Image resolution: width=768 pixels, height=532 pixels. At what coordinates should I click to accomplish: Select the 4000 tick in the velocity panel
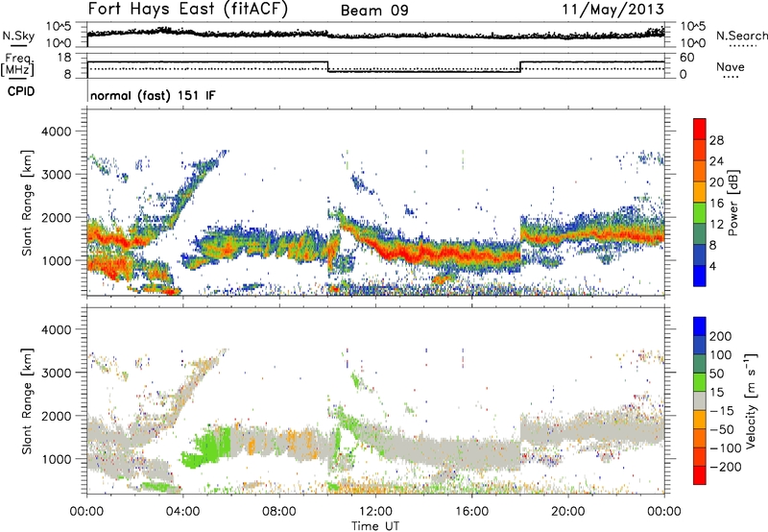(56, 329)
